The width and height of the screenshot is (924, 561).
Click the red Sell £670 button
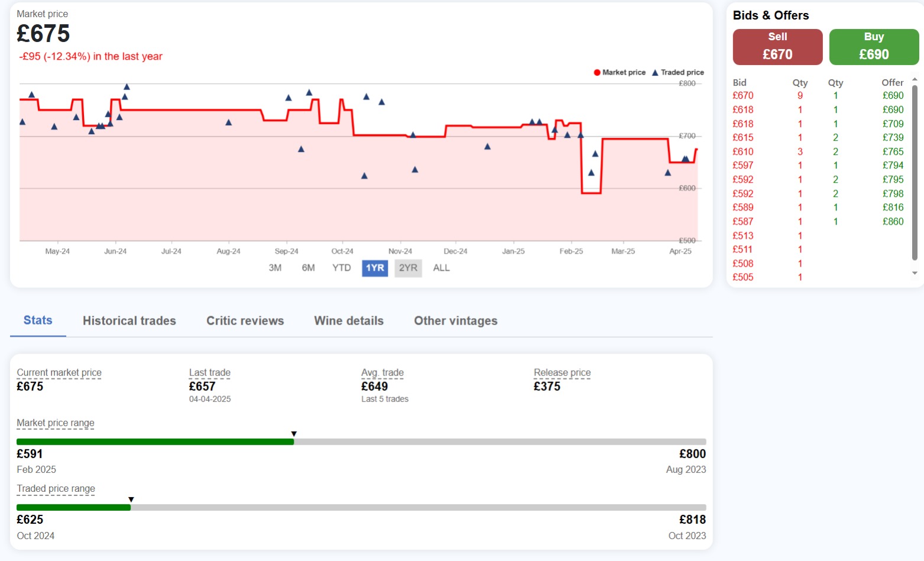pyautogui.click(x=777, y=47)
